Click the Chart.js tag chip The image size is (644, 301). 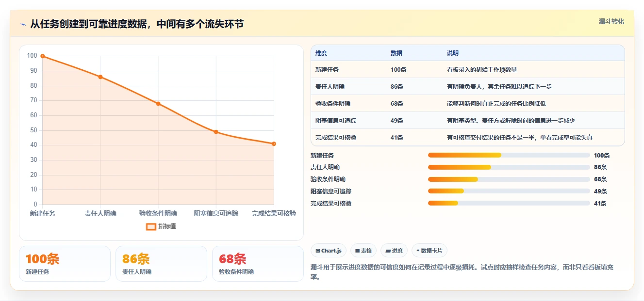pos(329,251)
